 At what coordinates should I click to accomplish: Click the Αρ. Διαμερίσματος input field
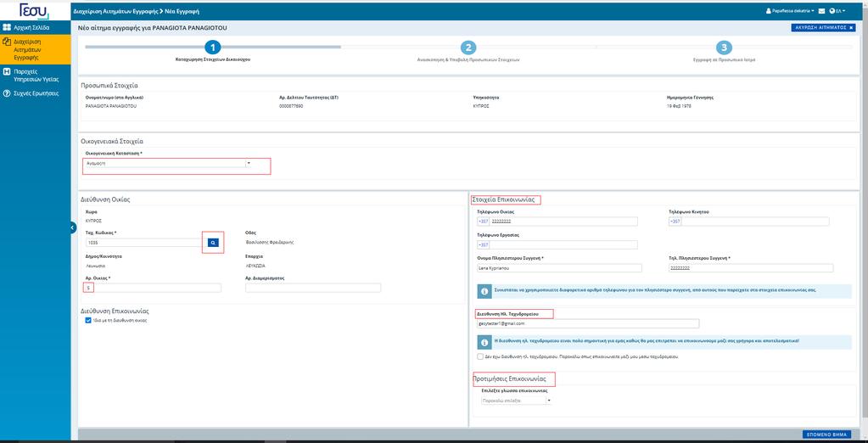coord(313,288)
